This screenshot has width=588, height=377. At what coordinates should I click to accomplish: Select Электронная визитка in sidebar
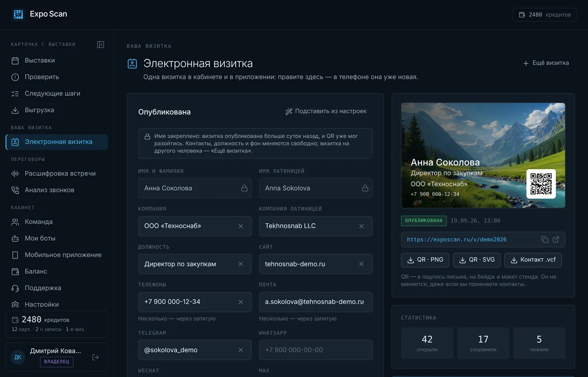pos(57,142)
